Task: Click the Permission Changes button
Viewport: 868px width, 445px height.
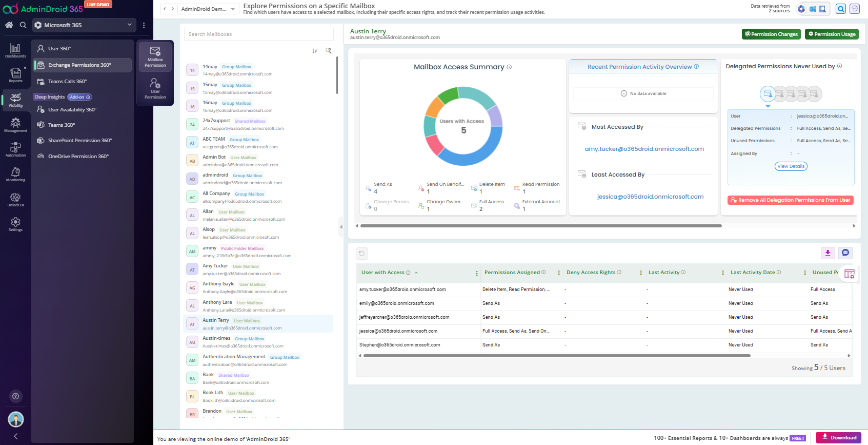Action: click(x=771, y=34)
